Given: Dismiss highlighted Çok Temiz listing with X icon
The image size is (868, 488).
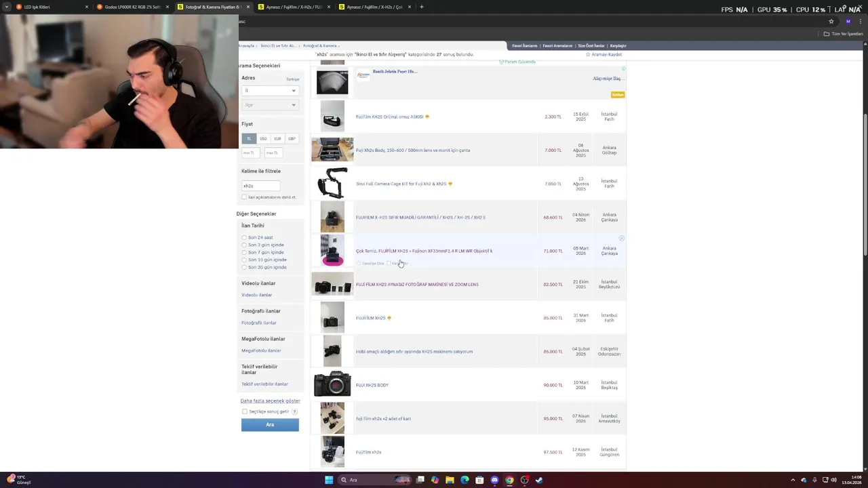Looking at the screenshot, I should (x=621, y=239).
